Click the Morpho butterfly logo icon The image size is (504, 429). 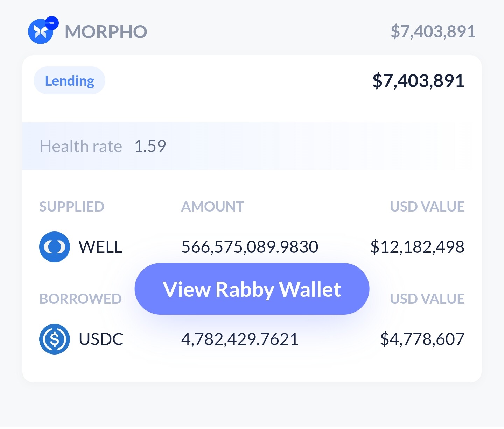40,32
